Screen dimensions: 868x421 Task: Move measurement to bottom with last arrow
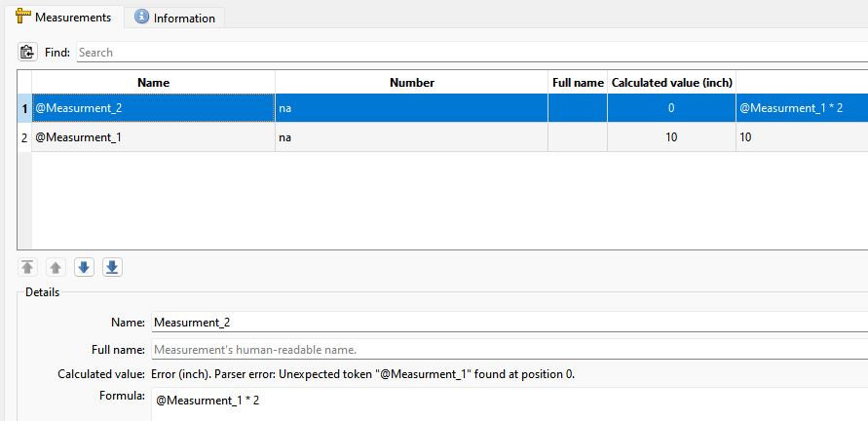click(x=112, y=268)
